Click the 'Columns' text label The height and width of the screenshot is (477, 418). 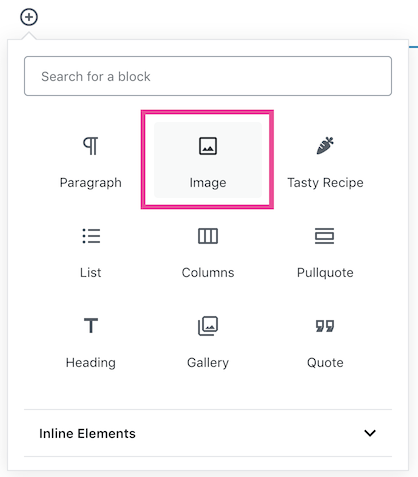208,273
